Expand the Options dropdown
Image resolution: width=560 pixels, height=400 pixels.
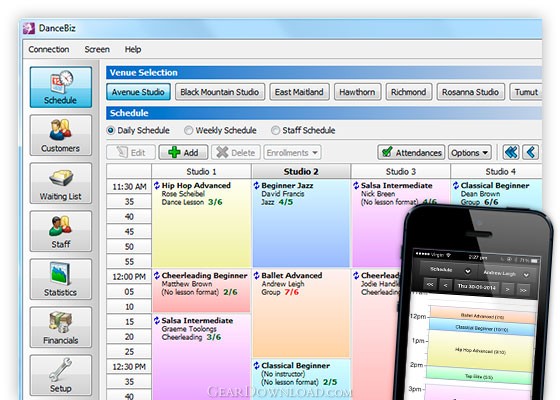(470, 152)
